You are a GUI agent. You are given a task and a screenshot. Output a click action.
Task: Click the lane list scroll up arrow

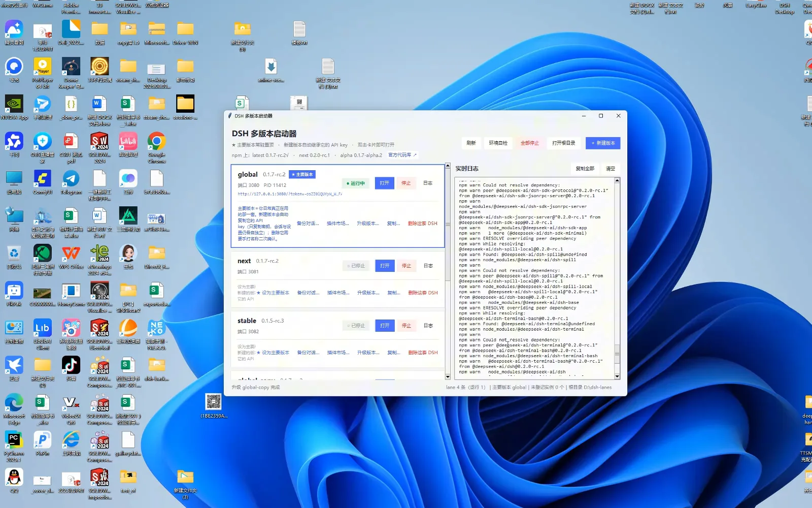pyautogui.click(x=448, y=166)
